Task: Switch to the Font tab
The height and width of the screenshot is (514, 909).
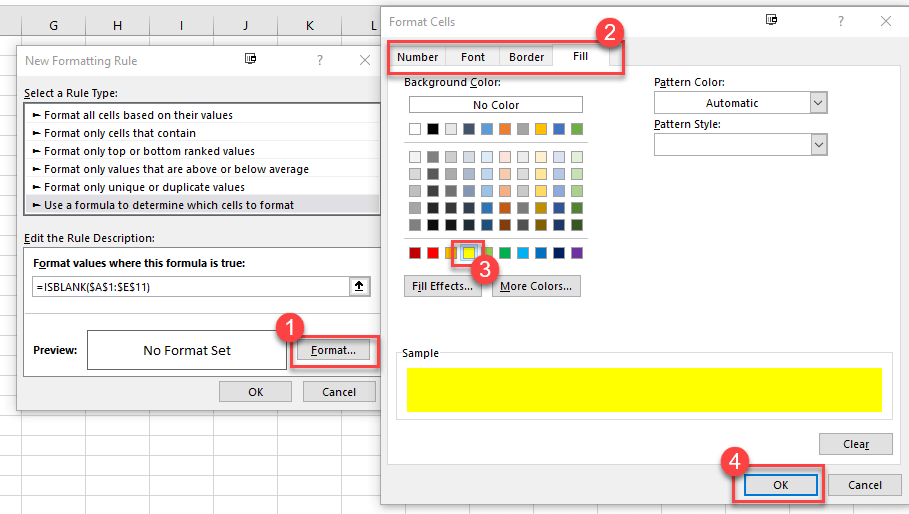Action: pyautogui.click(x=473, y=57)
